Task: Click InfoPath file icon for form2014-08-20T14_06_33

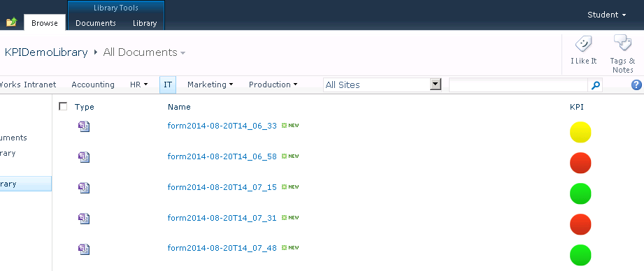Action: (x=84, y=126)
